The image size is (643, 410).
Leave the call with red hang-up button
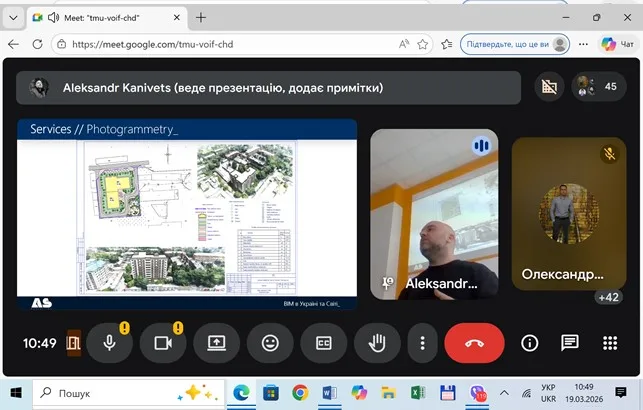pos(474,343)
